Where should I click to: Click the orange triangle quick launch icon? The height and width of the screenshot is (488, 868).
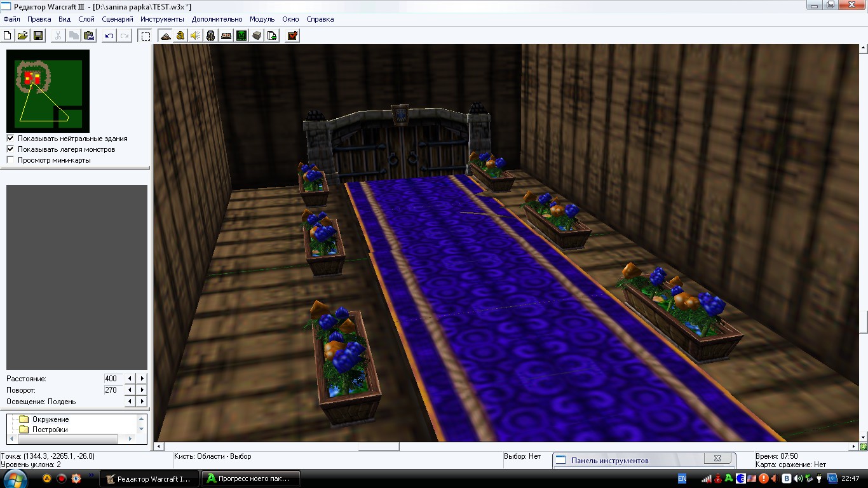(x=46, y=478)
